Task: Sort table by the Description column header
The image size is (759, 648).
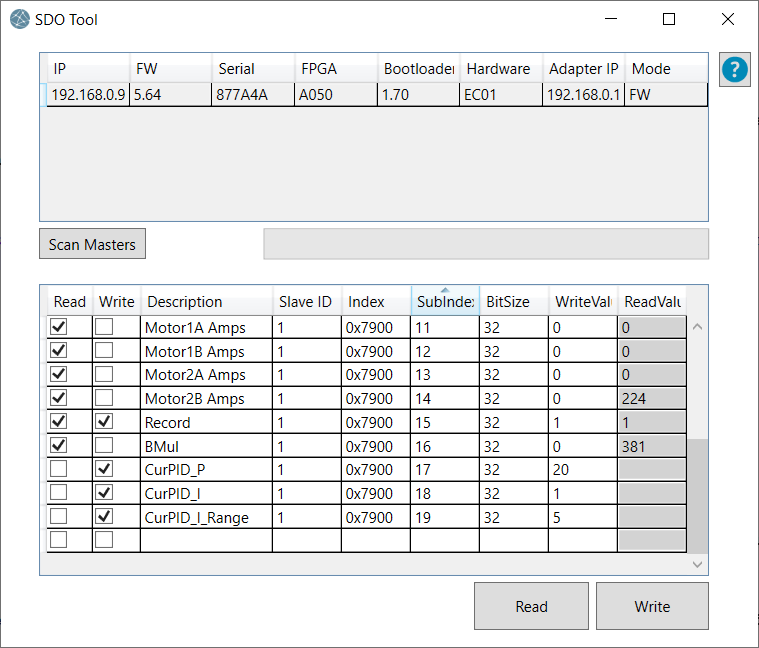Action: coord(206,301)
